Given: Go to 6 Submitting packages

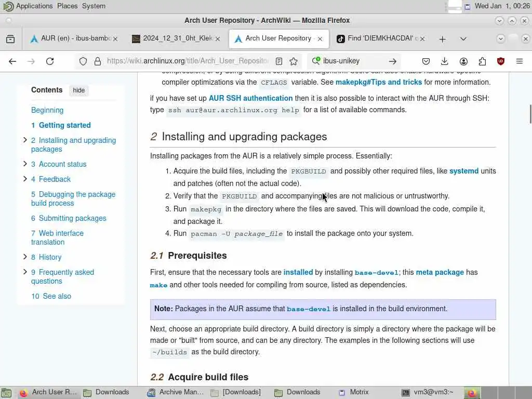Looking at the screenshot, I should point(69,218).
